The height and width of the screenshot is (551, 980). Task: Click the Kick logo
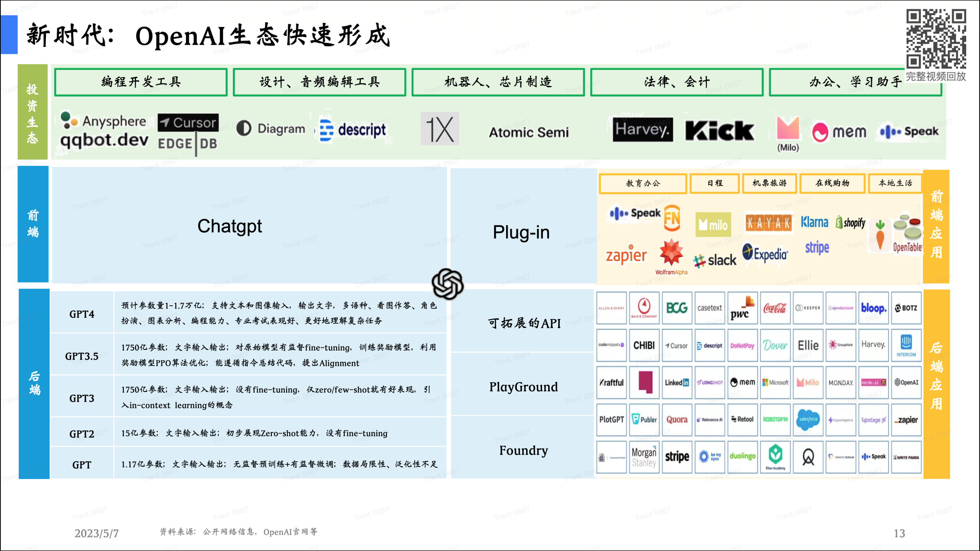719,130
